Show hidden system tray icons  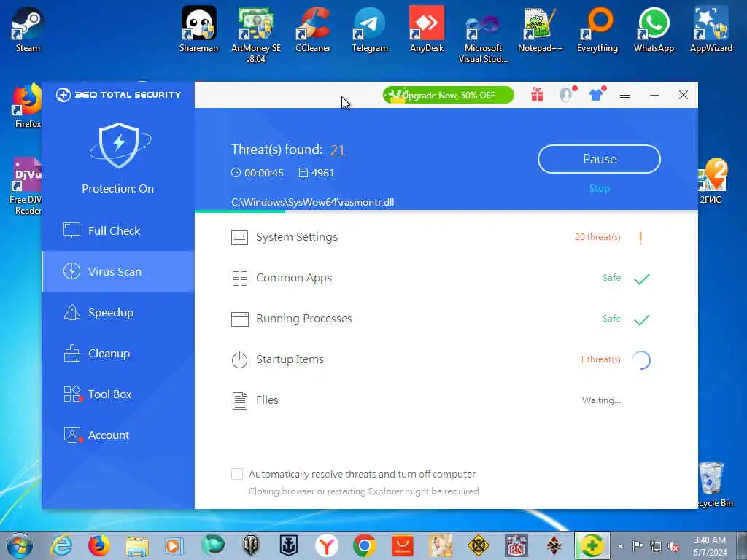point(620,547)
